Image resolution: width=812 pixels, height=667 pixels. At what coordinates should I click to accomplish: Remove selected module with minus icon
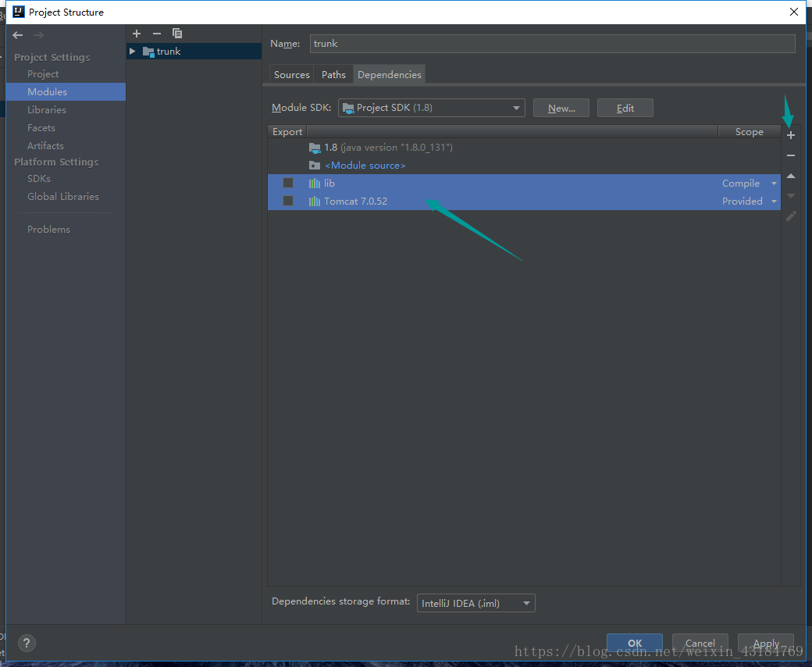pos(157,34)
